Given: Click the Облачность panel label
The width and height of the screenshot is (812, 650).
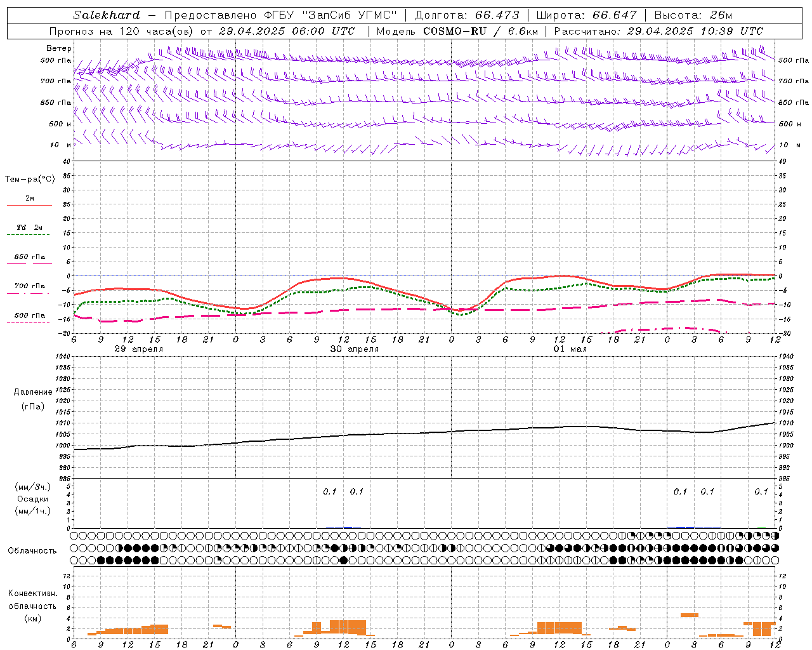Looking at the screenshot, I should 32,551.
